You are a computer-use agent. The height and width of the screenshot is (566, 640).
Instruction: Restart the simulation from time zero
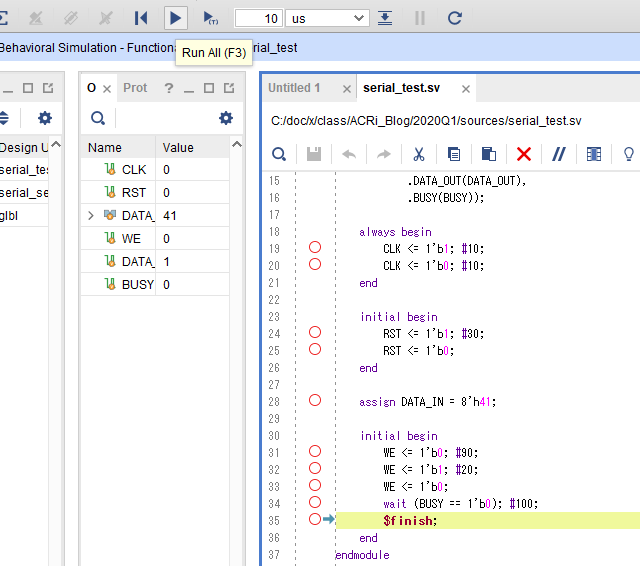[x=141, y=17]
